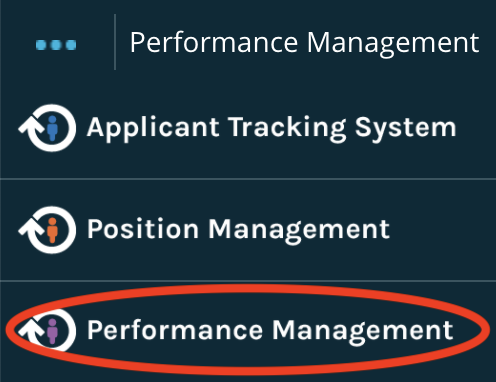Click the Performance Management circular arrow icon
This screenshot has width=496, height=382.
(48, 331)
